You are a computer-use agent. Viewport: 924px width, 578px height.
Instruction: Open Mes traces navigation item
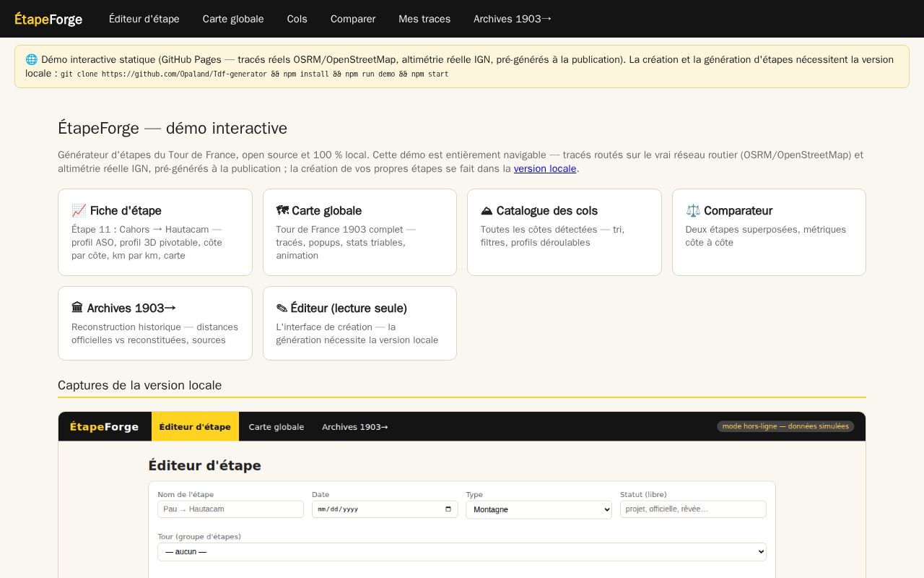[x=424, y=19]
